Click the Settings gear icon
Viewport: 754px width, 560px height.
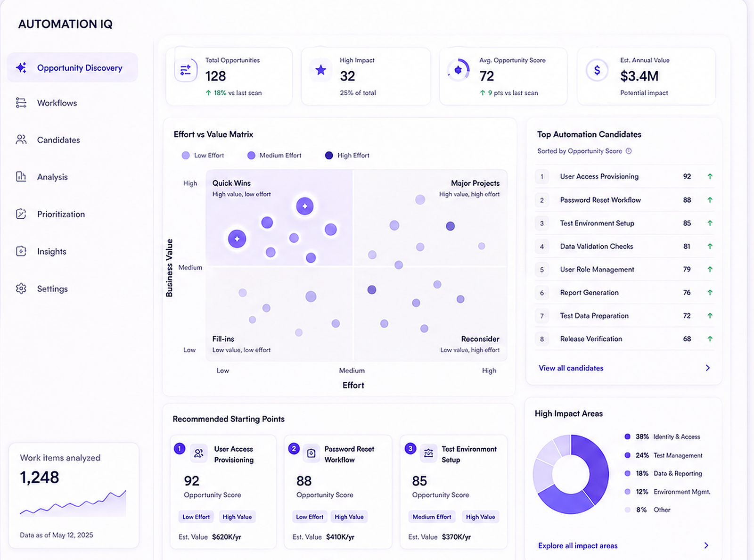pos(21,288)
